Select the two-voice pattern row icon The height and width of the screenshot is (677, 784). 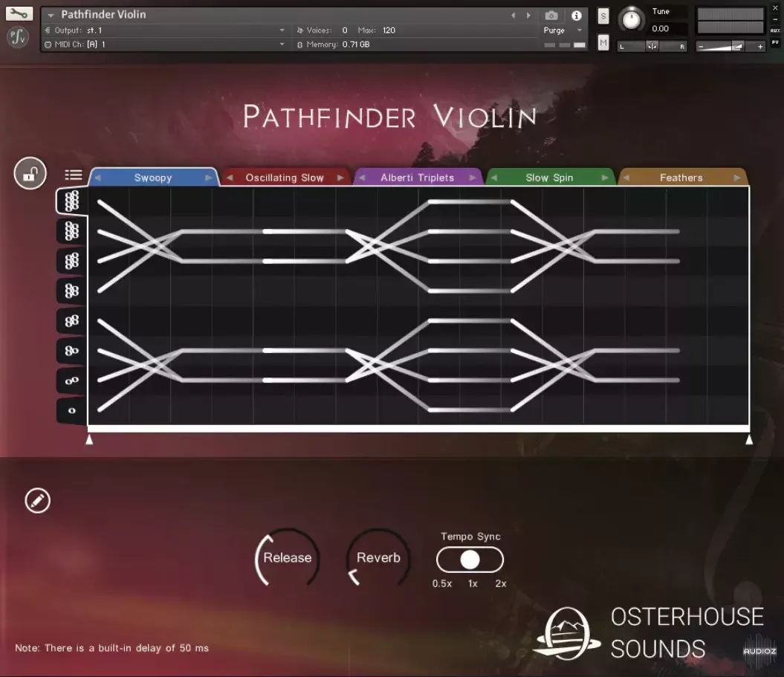pos(71,380)
